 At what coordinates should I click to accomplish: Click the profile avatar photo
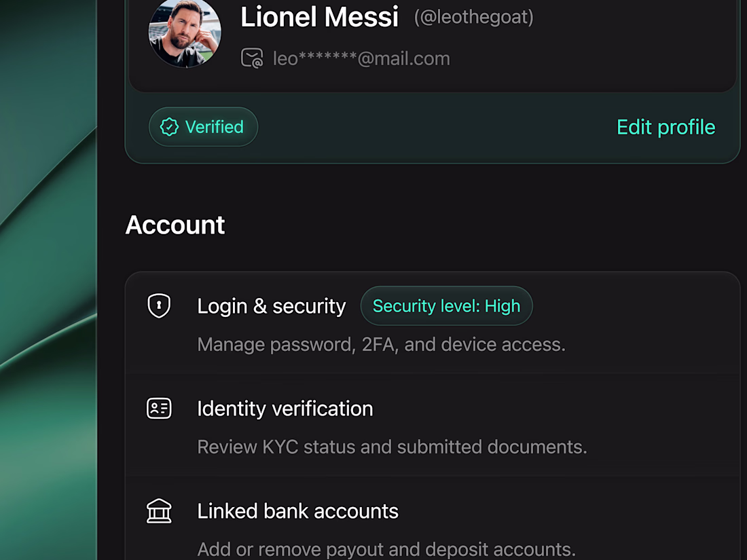[185, 32]
